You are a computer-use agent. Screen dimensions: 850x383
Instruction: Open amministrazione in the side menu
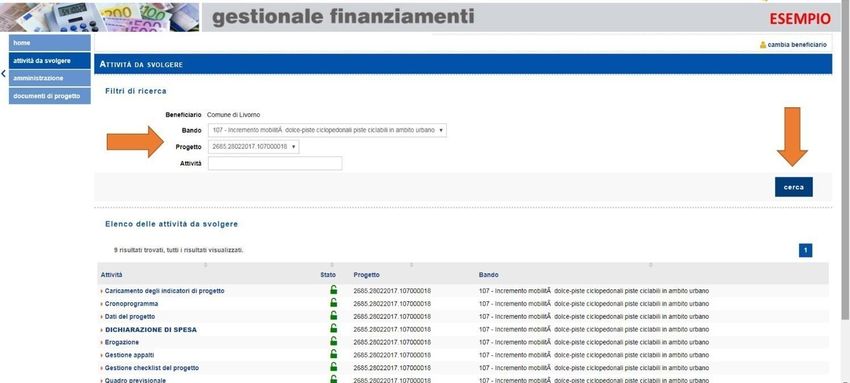49,78
